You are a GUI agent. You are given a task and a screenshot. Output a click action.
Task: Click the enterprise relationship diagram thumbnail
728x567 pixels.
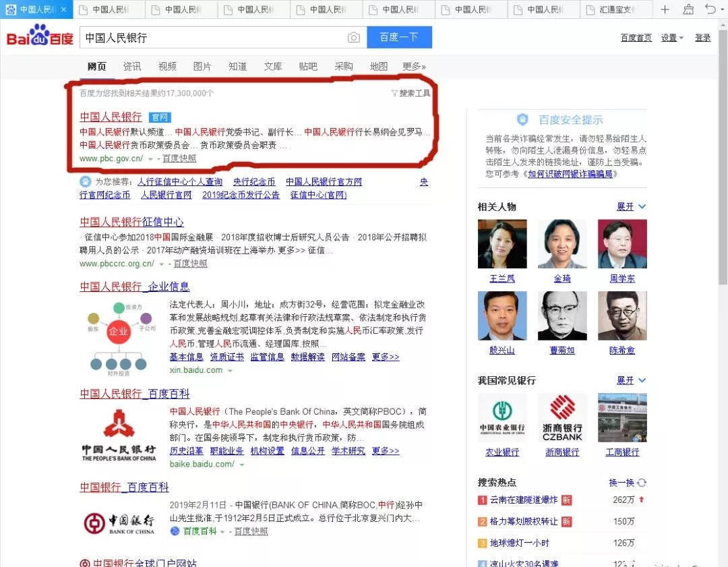tap(119, 338)
